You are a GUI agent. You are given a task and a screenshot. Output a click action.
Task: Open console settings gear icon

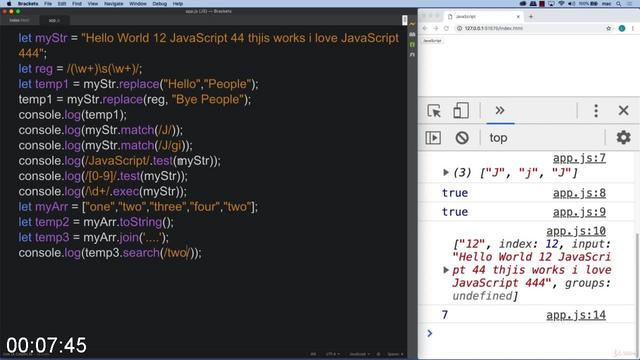click(623, 138)
